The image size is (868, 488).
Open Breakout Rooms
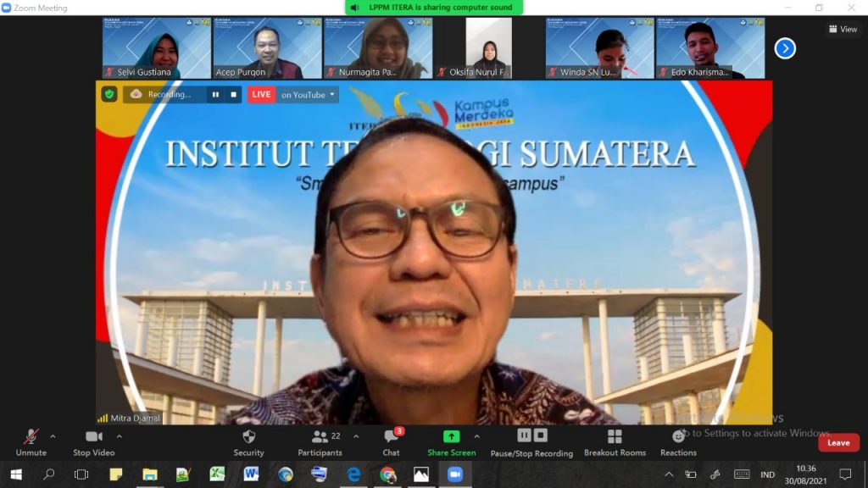[x=615, y=442]
